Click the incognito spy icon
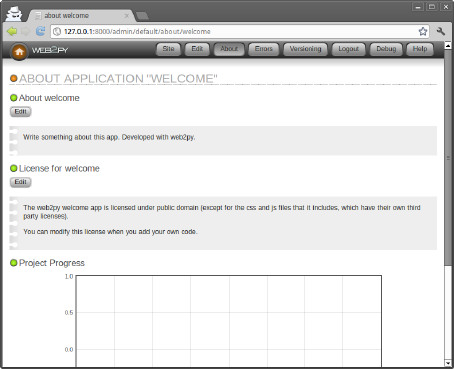Image resolution: width=454 pixels, height=369 pixels. 14,13
